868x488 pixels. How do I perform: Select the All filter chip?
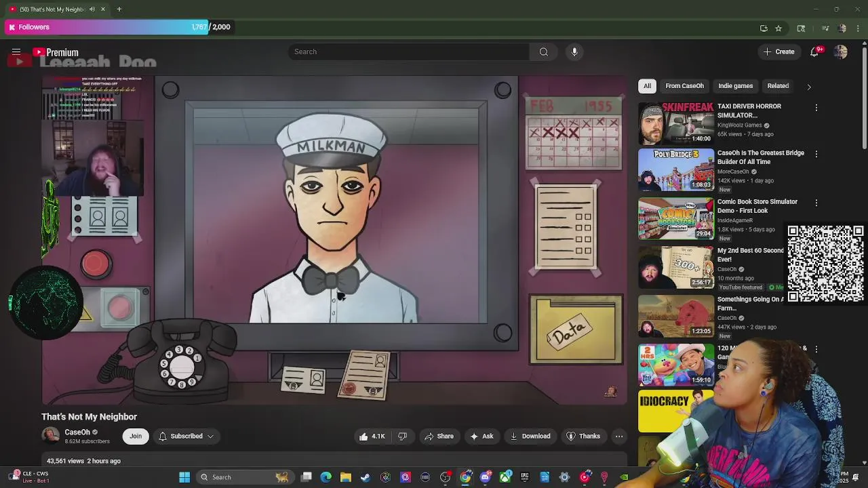(647, 86)
